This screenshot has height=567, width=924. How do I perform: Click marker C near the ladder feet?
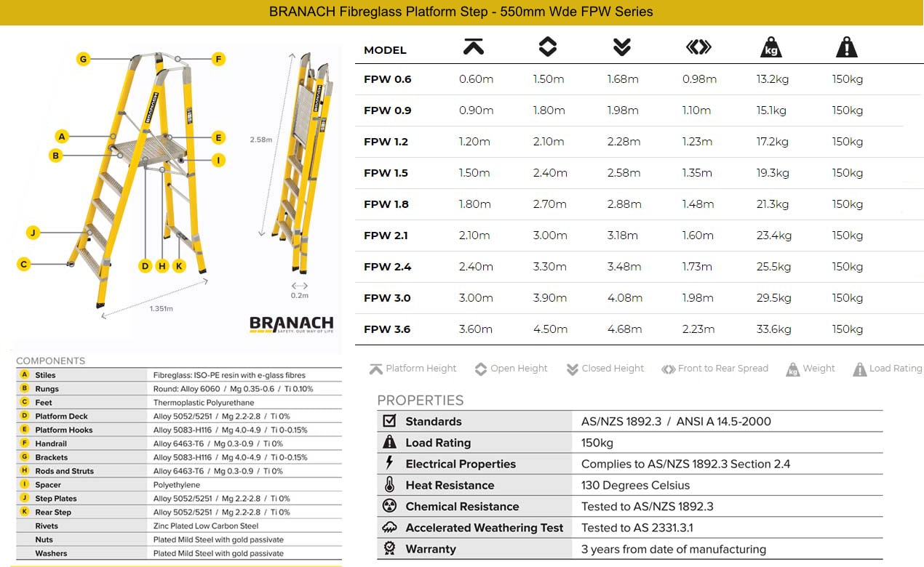click(24, 264)
